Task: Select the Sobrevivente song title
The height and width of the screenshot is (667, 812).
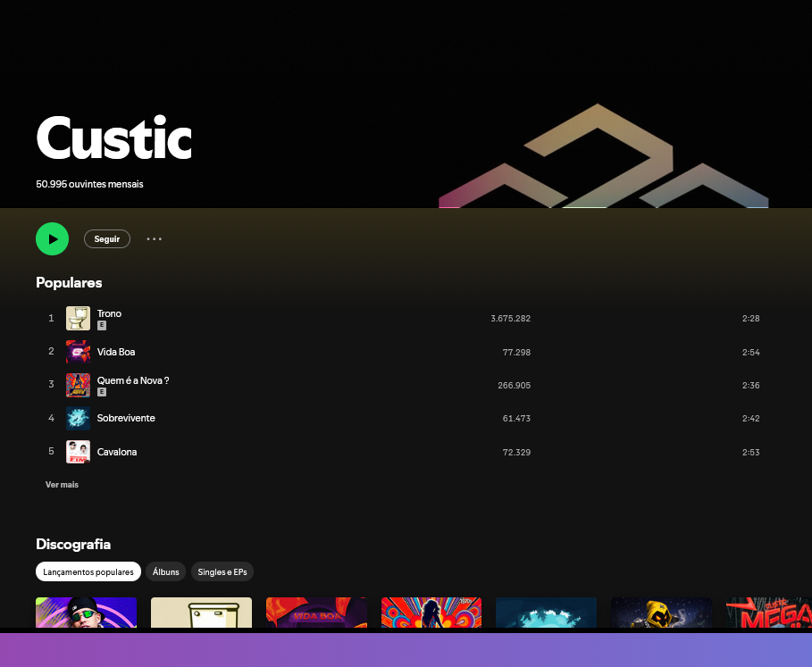Action: (x=126, y=418)
